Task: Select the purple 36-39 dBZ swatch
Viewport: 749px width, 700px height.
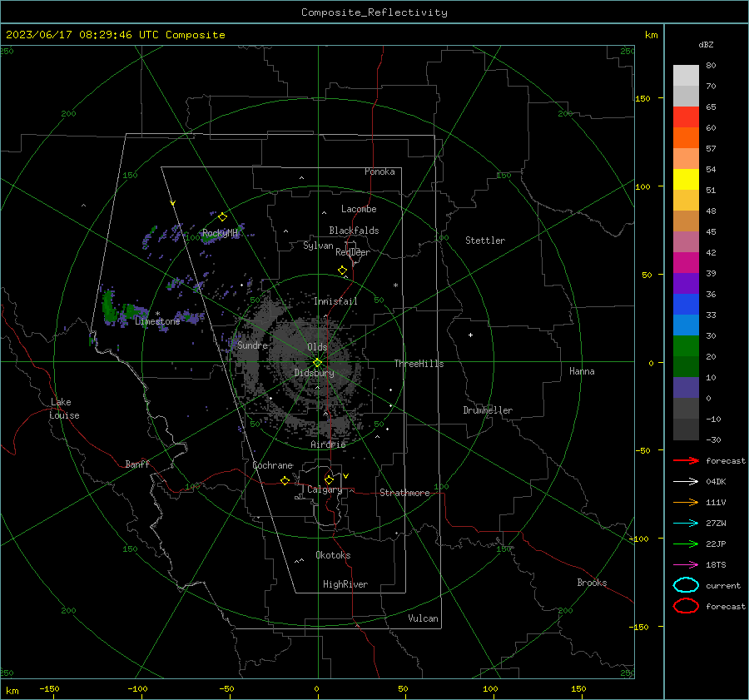Action: click(x=686, y=283)
